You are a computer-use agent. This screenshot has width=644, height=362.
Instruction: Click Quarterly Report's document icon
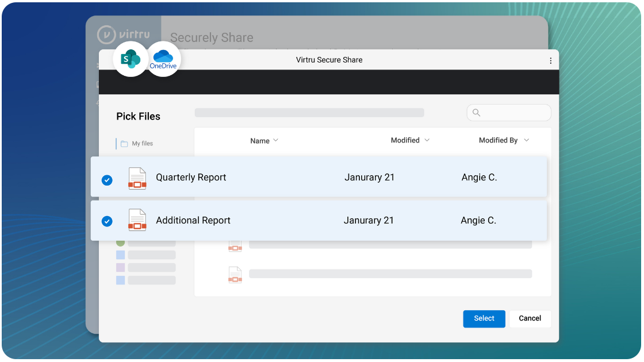click(137, 179)
